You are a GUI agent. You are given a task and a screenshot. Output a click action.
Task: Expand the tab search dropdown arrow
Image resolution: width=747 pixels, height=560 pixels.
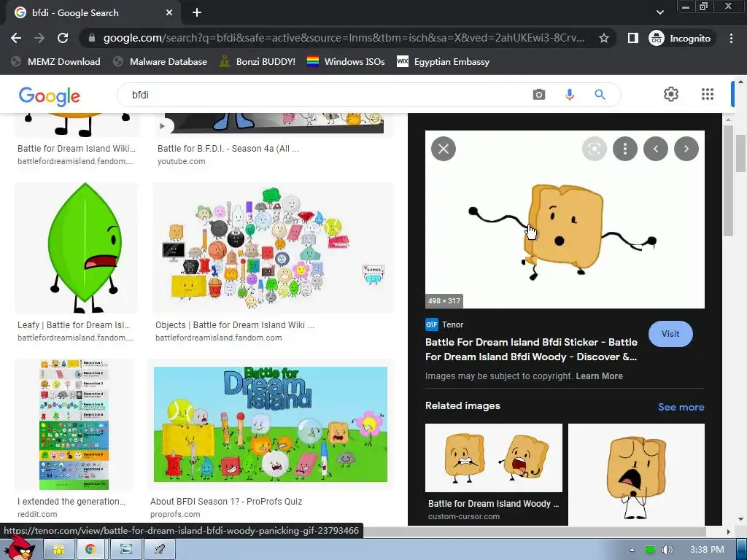pyautogui.click(x=659, y=12)
